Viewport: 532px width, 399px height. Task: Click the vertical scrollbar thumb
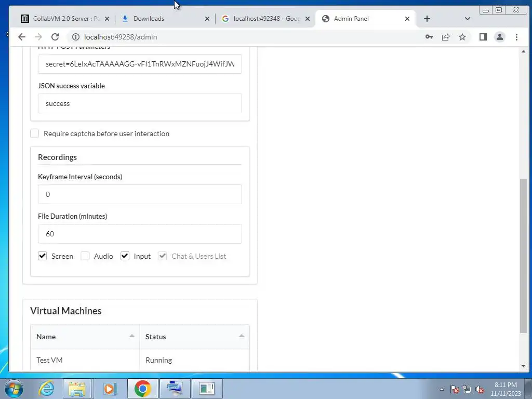click(523, 256)
